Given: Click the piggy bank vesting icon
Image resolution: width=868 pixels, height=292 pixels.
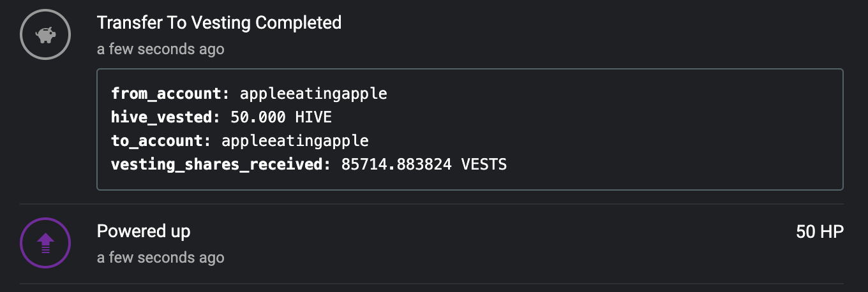Looking at the screenshot, I should [45, 34].
